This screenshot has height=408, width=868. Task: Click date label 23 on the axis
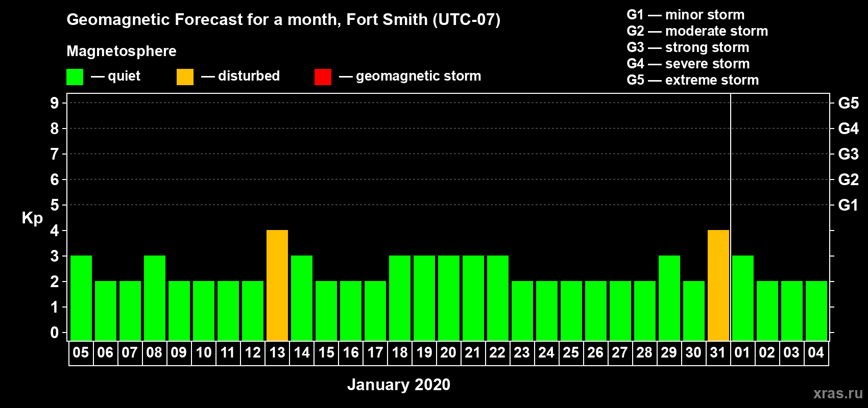coord(522,352)
